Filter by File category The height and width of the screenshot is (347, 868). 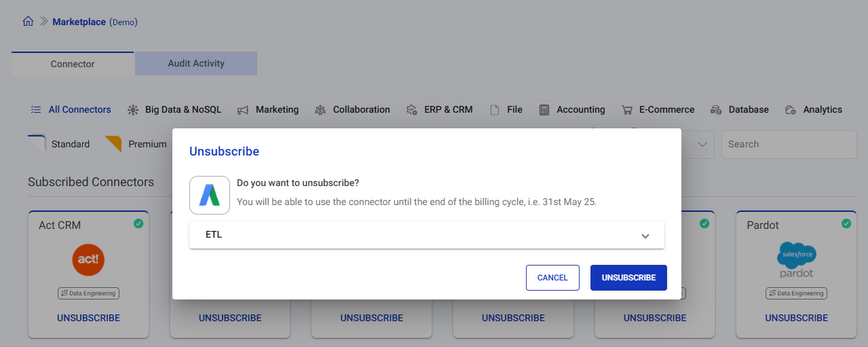(514, 109)
